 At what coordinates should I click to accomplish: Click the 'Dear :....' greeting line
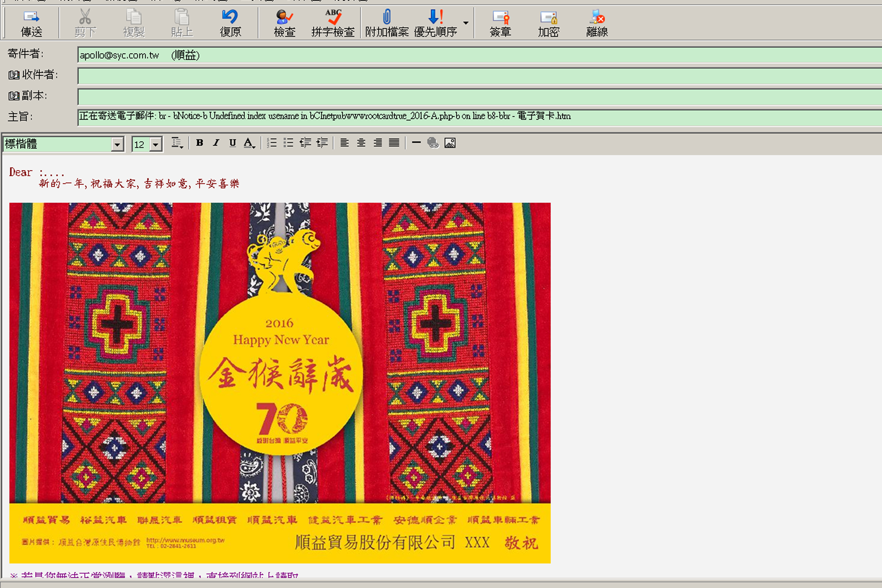click(37, 173)
